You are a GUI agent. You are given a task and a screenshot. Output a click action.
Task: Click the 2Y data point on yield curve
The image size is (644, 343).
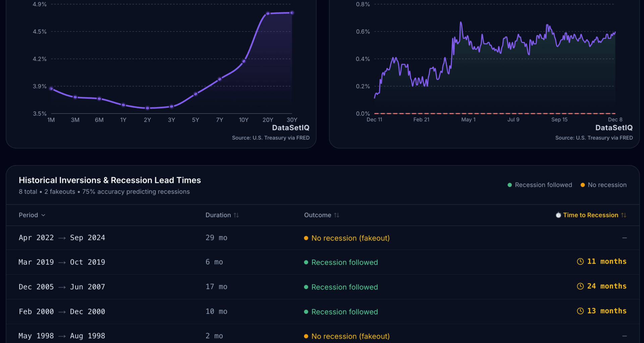(147, 108)
